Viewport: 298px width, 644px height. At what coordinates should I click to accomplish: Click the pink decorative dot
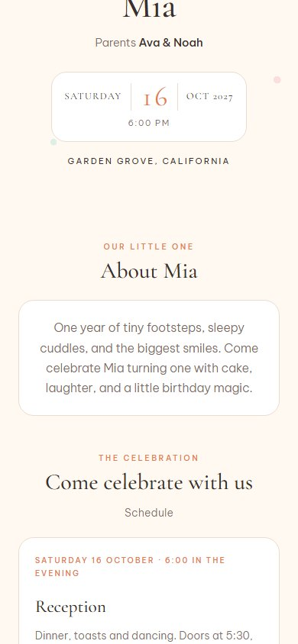point(277,79)
